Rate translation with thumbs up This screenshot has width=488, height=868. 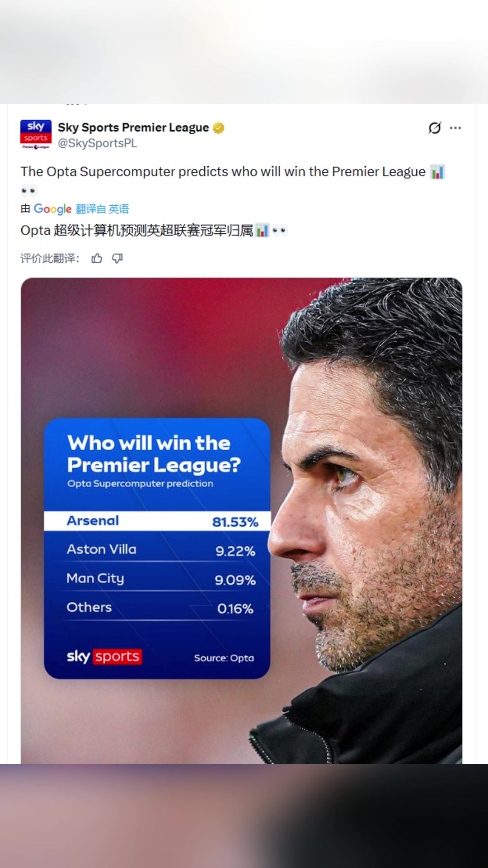pos(97,259)
